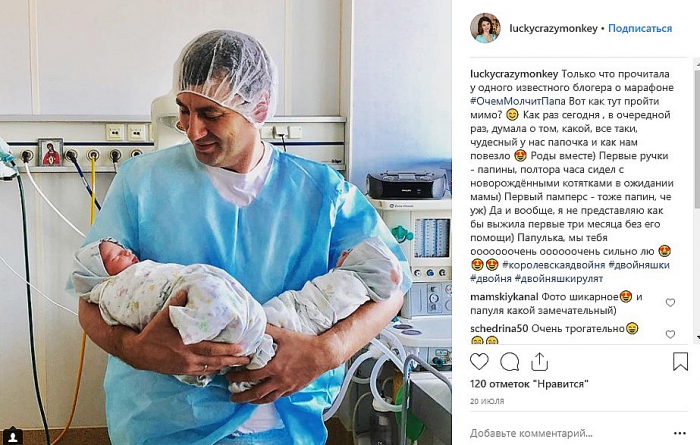The height and width of the screenshot is (445, 700).
Task: Click the comments scrollbar down arrow
Action: 697,337
